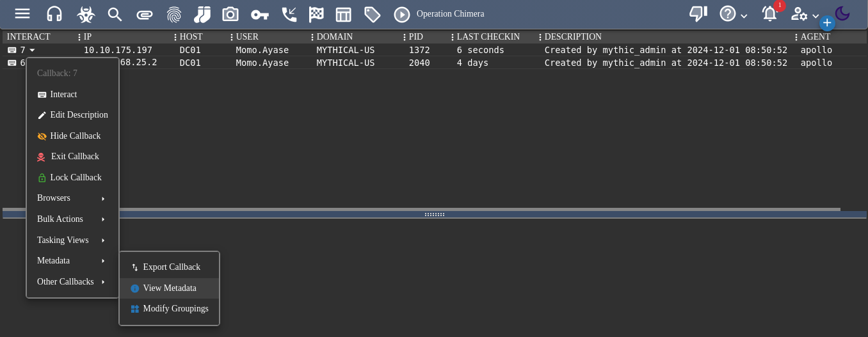Open column options dots beside HOST header
The height and width of the screenshot is (337, 868).
(x=175, y=37)
